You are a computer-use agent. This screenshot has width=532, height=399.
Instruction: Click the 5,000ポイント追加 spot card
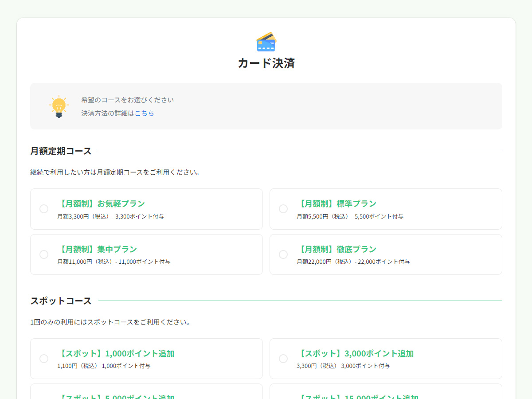tap(146, 392)
